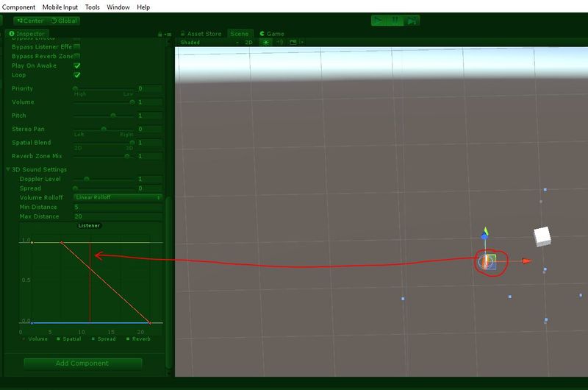588x390 pixels.
Task: Toggle scene effects image icon
Action: click(x=293, y=43)
